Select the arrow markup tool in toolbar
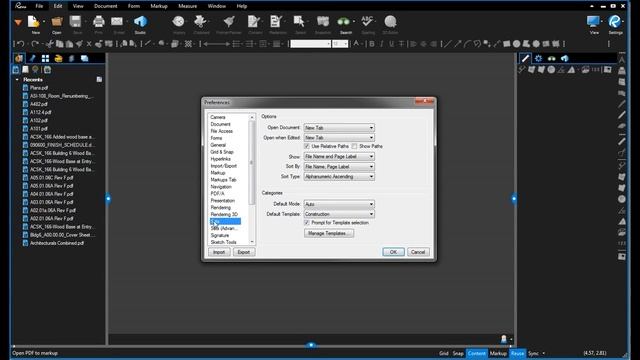 coord(457,44)
